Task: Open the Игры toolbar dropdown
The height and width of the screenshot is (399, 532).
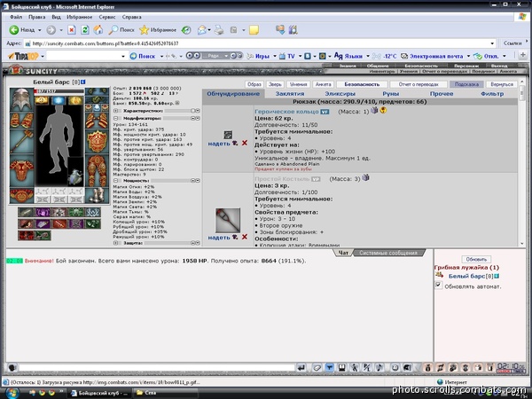Action: click(x=275, y=56)
